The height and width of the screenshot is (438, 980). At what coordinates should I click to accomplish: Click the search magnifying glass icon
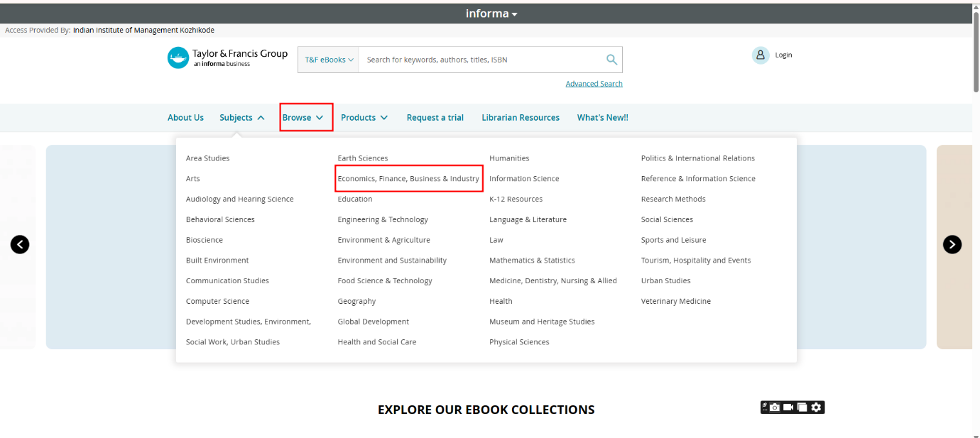611,60
